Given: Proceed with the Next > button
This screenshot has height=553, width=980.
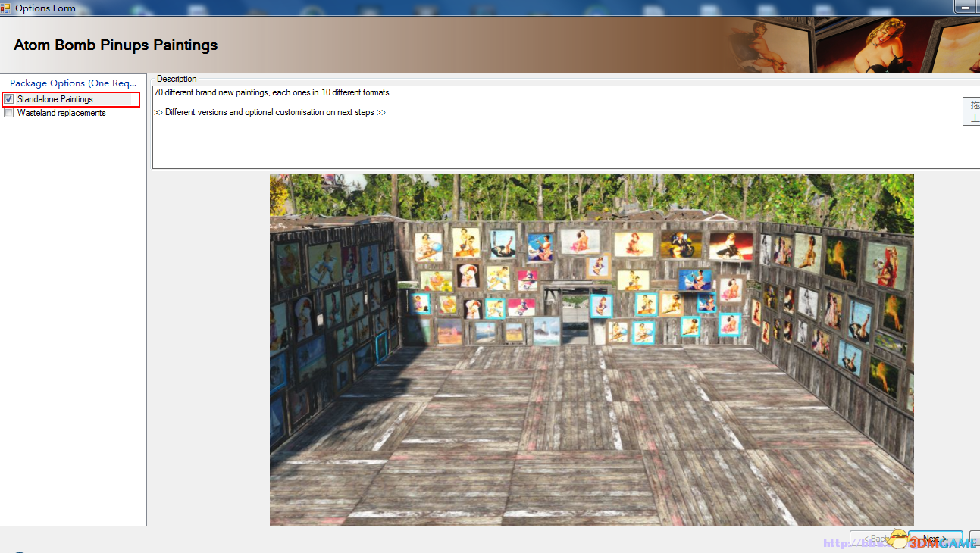Looking at the screenshot, I should (x=935, y=539).
